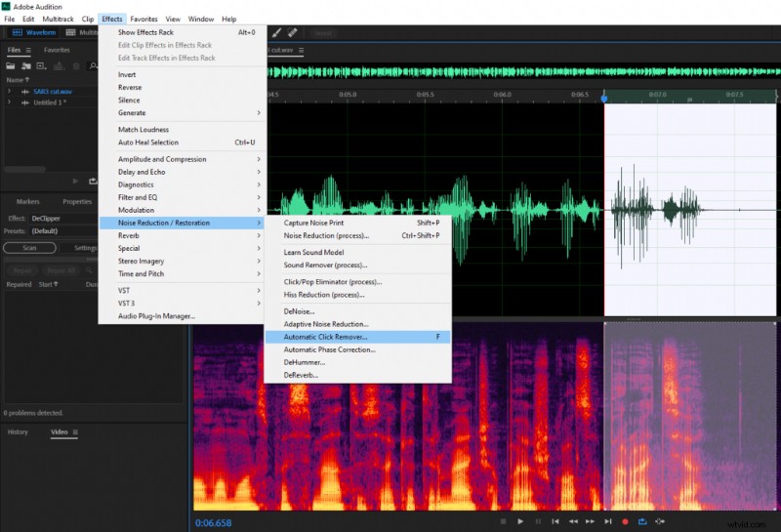Start playback with the Play button

(520, 521)
